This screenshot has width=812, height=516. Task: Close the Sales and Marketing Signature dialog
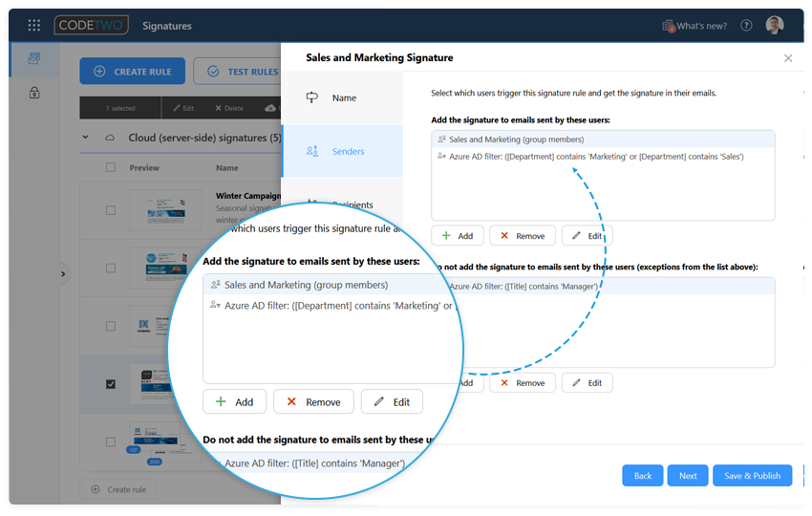pos(788,58)
